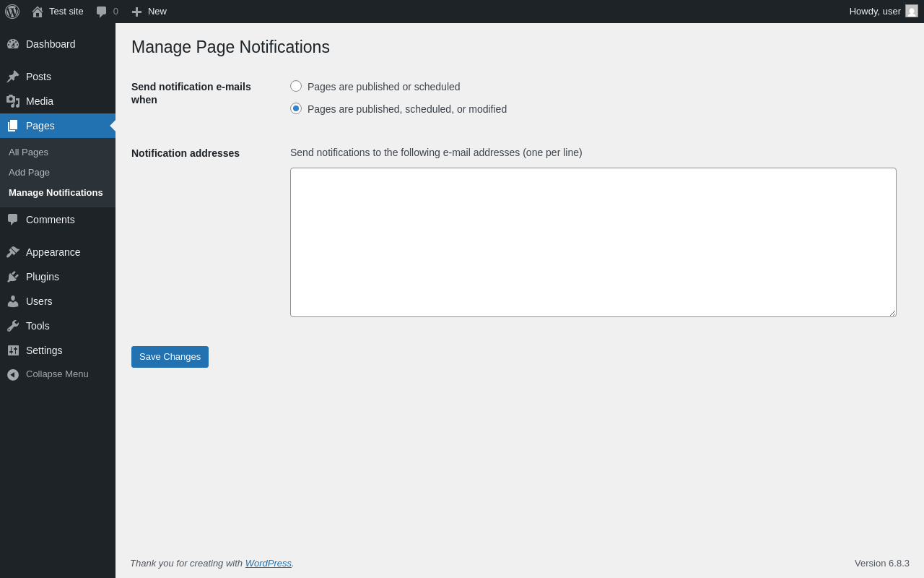Viewport: 924px width, 578px height.
Task: Click inside the notification addresses textarea
Action: 593,242
